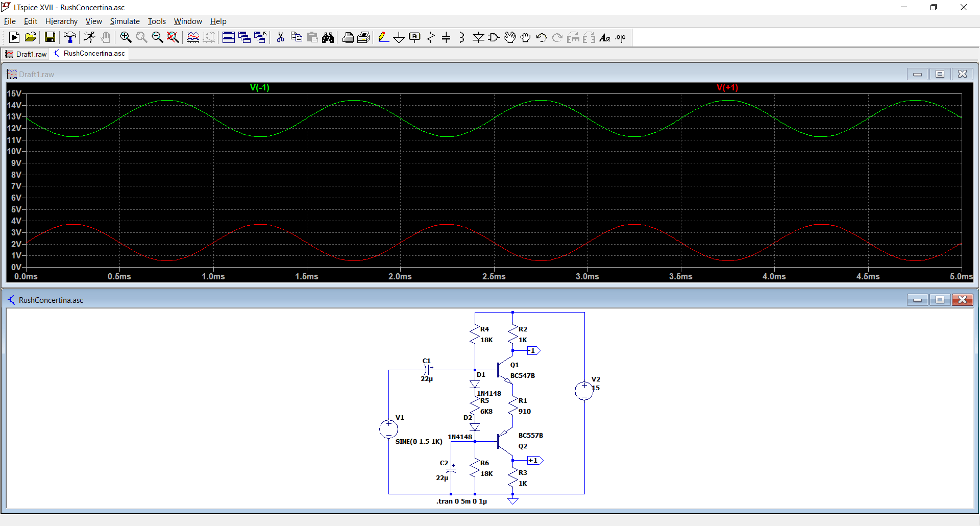The image size is (980, 526).
Task: Click the BC547B transistor label
Action: pos(523,375)
